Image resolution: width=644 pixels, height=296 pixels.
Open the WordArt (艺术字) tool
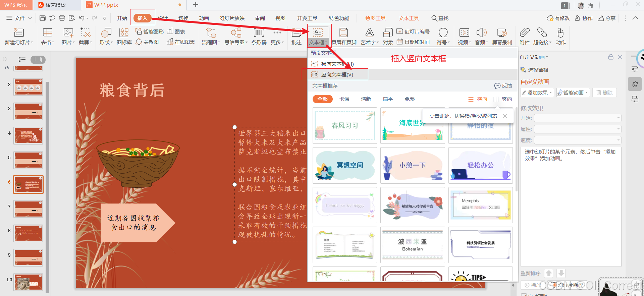coord(370,36)
